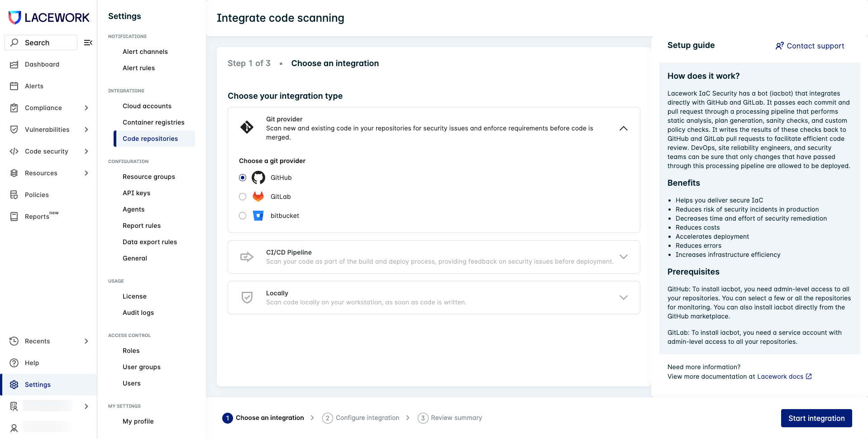This screenshot has width=868, height=439.
Task: Expand the Locally scan option
Action: point(624,297)
